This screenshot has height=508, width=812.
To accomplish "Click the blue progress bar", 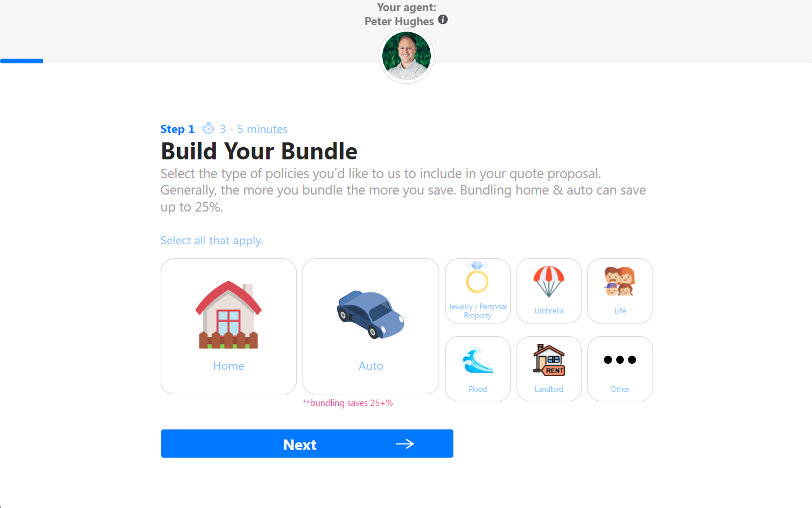I will 21,61.
